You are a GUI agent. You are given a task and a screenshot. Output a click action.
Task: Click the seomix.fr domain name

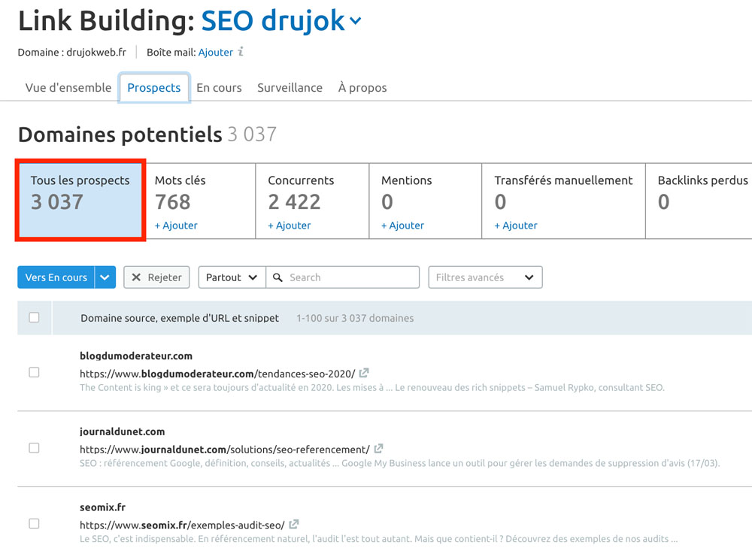click(x=102, y=507)
